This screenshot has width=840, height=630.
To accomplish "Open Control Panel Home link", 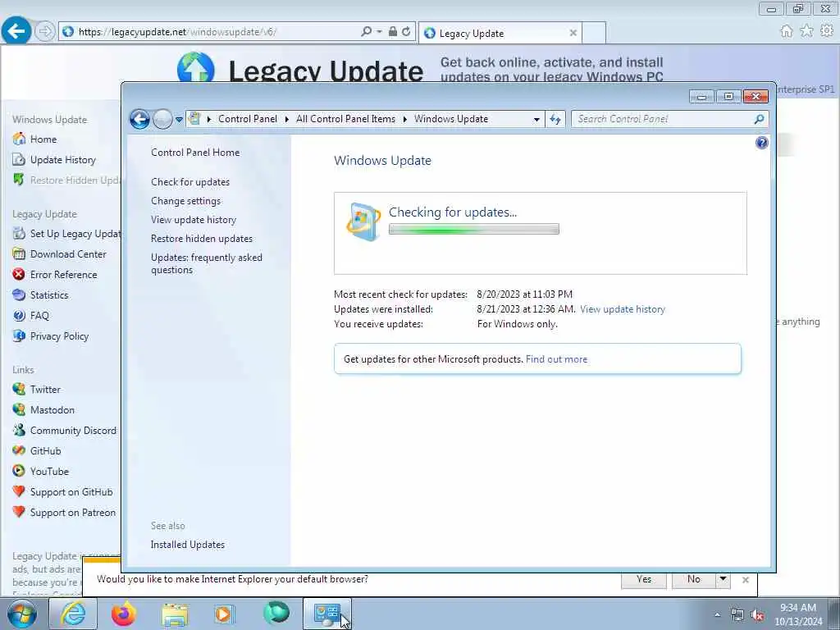I will click(x=195, y=153).
